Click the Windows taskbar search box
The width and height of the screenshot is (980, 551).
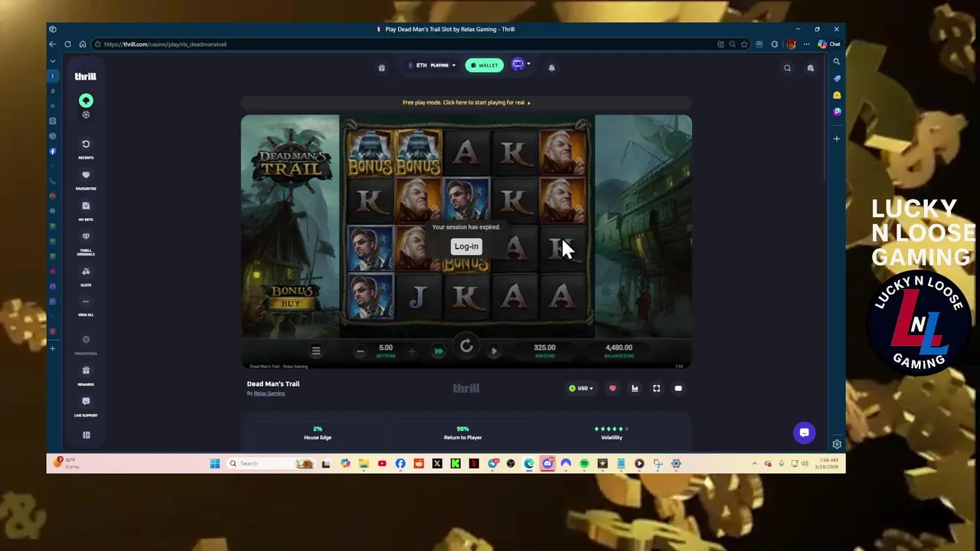click(x=272, y=464)
